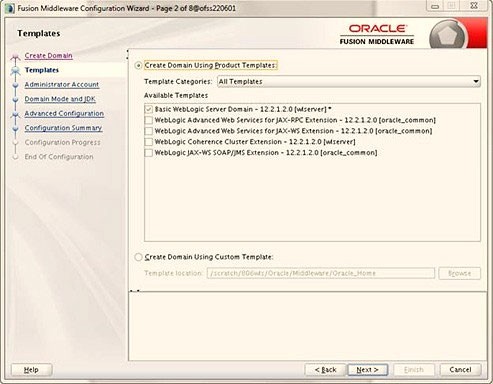Open the Domain Mode and JDK step
Viewport: 493px width, 384px height.
(60, 99)
